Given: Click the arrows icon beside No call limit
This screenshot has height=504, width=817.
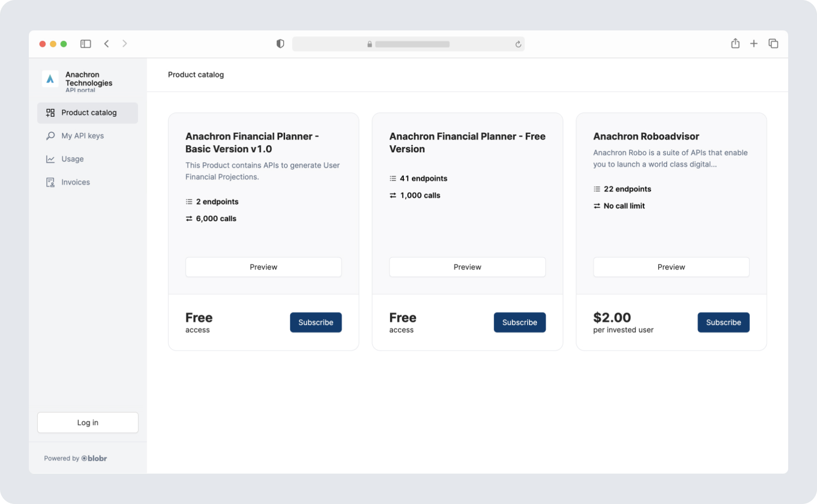Looking at the screenshot, I should click(597, 206).
